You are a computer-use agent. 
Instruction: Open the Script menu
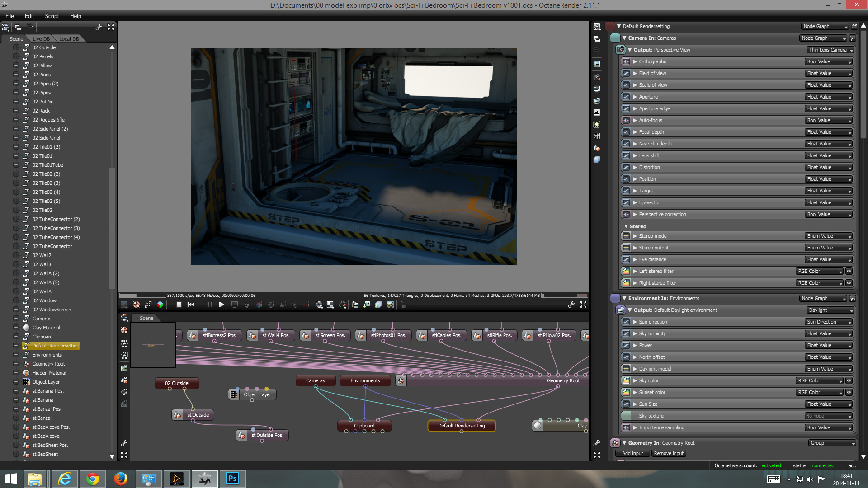(x=52, y=16)
